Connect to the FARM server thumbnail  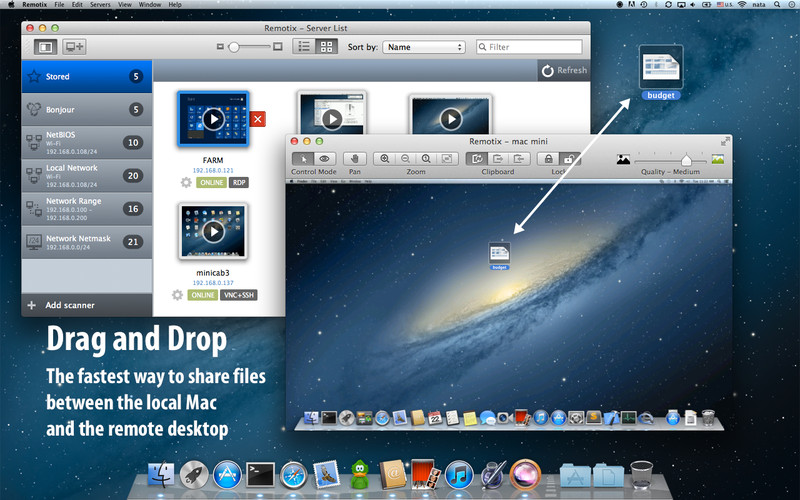tap(213, 119)
